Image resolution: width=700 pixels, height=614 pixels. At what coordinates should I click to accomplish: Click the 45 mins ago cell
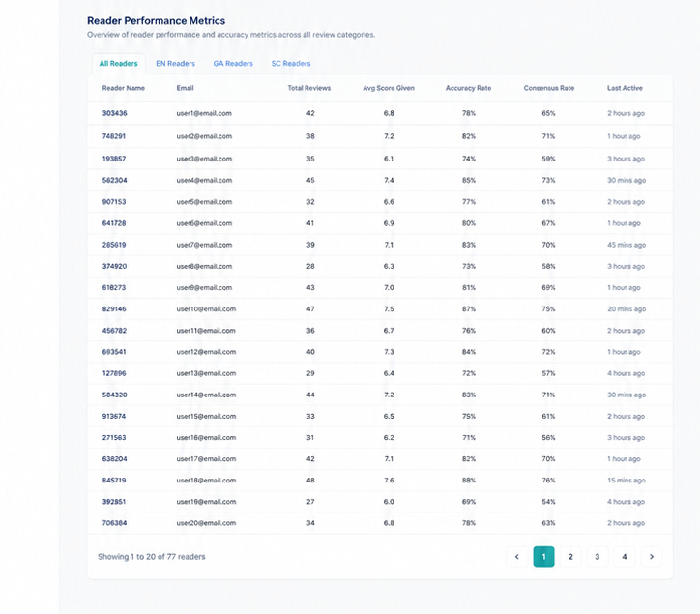tap(627, 245)
